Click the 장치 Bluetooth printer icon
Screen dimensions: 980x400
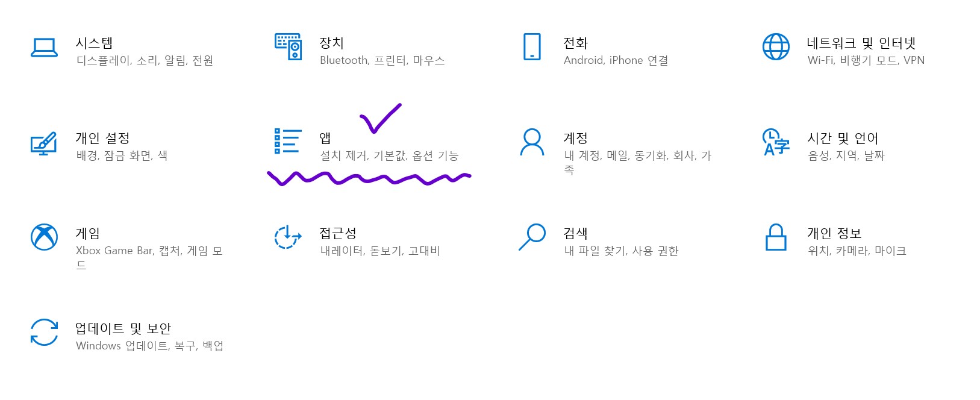[x=288, y=48]
